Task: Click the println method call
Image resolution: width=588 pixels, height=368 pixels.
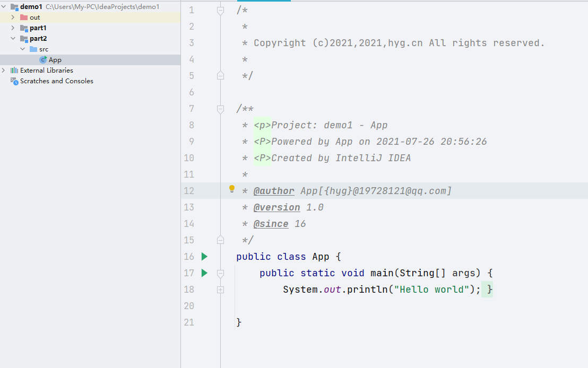Action: coord(367,290)
